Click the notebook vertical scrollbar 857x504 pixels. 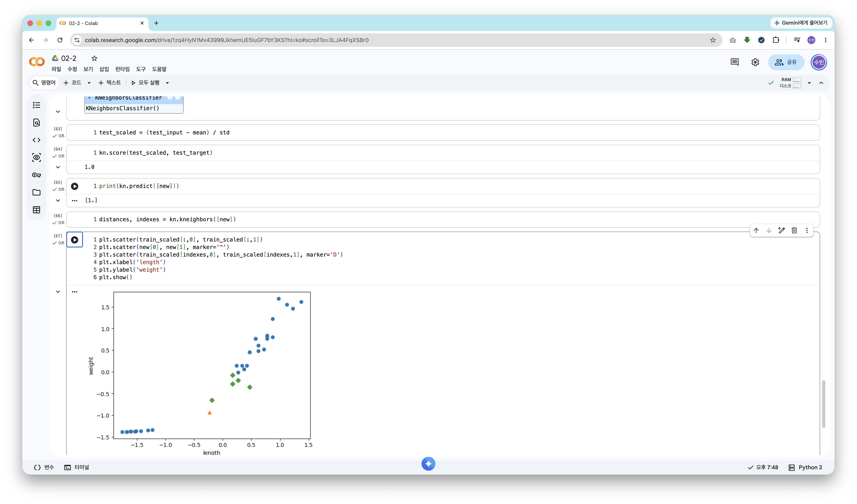823,404
